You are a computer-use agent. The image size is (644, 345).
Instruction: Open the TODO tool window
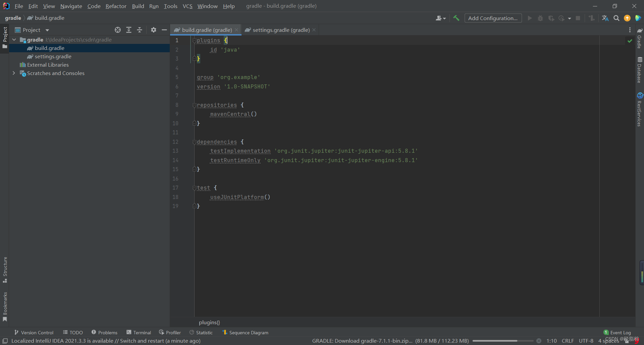(73, 332)
